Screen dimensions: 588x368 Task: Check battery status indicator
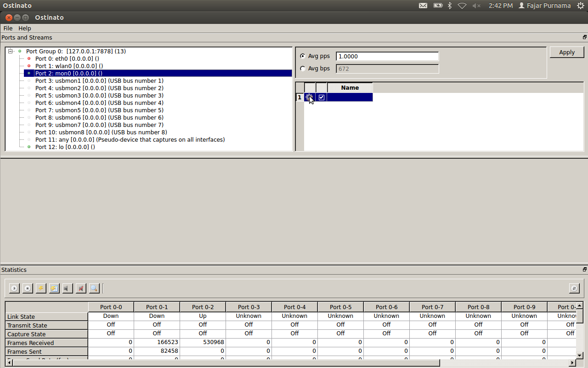[x=438, y=6]
